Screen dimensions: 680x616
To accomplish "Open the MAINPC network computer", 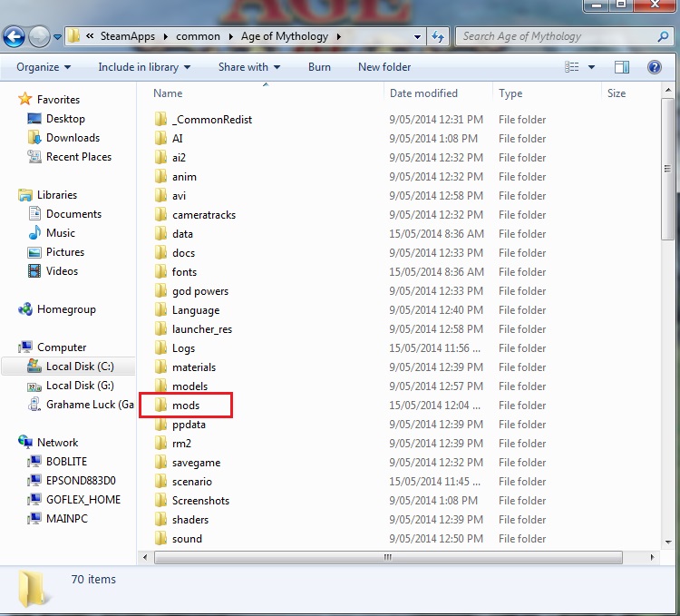I will coord(67,519).
